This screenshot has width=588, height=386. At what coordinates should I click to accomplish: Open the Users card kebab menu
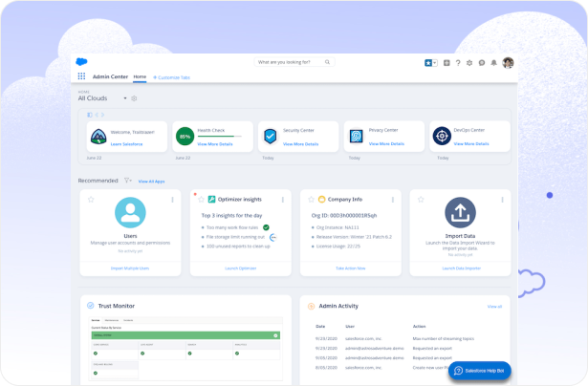(172, 200)
